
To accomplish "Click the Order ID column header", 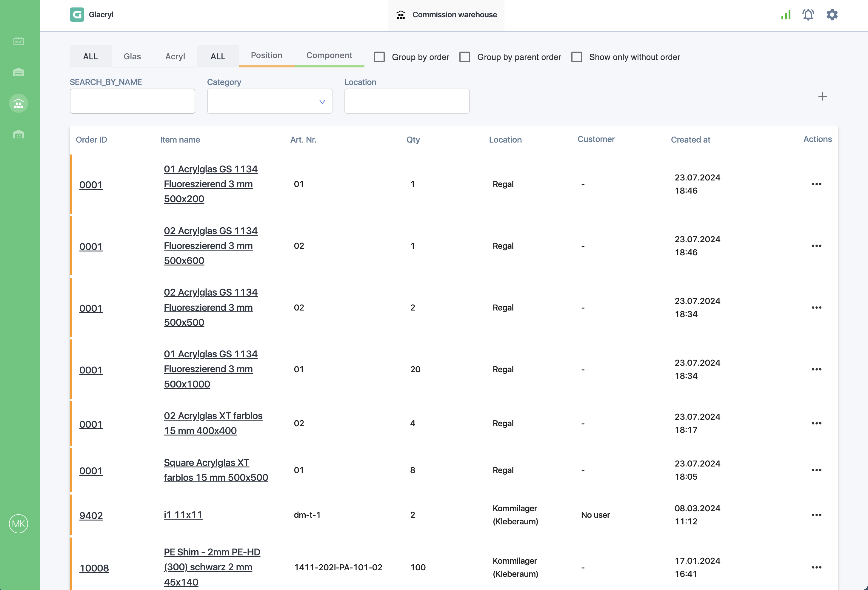I will point(92,140).
